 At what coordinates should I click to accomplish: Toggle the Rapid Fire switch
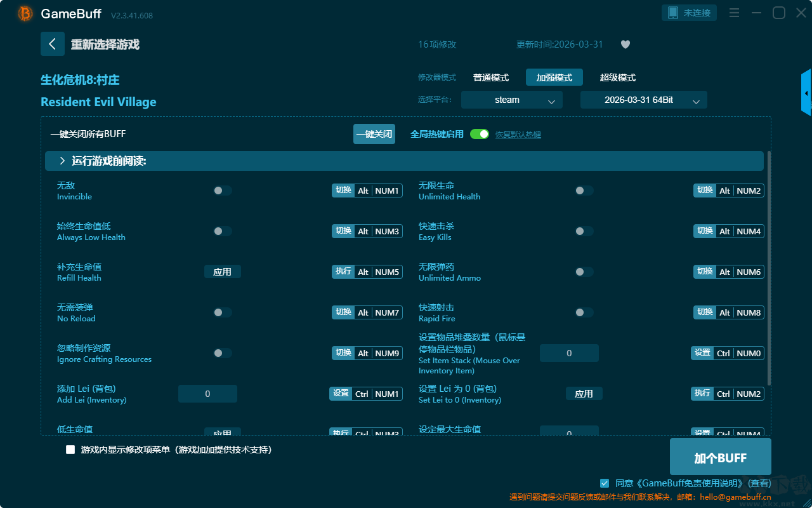(x=584, y=312)
